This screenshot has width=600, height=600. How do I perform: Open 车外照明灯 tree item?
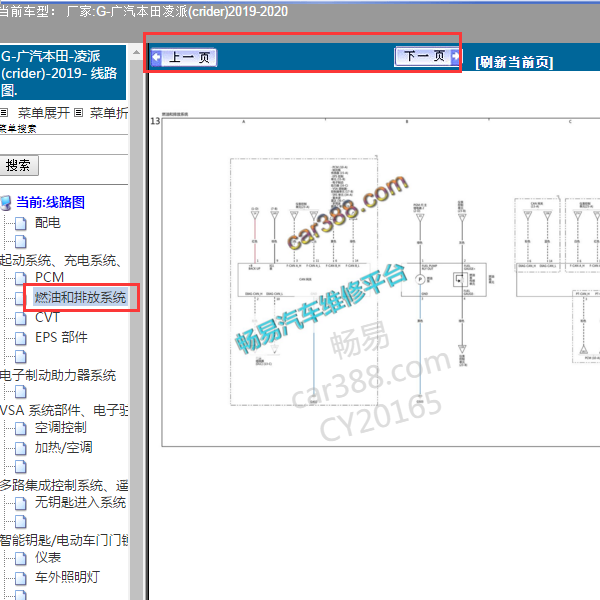tap(67, 577)
